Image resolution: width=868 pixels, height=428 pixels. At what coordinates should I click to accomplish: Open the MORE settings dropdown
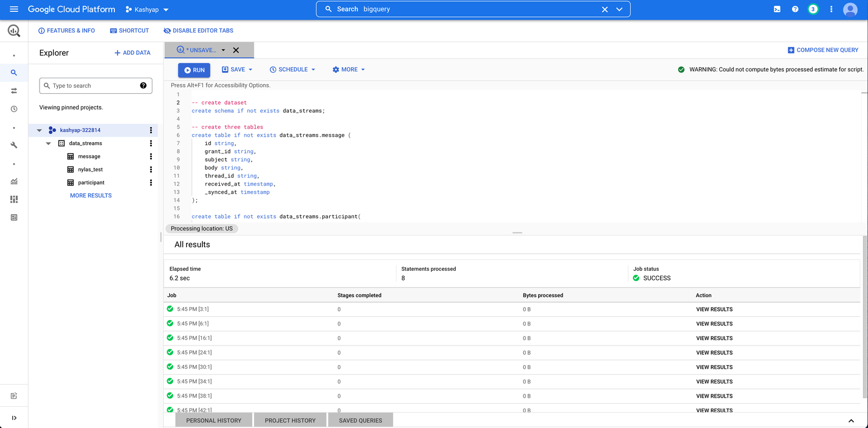[x=349, y=69]
